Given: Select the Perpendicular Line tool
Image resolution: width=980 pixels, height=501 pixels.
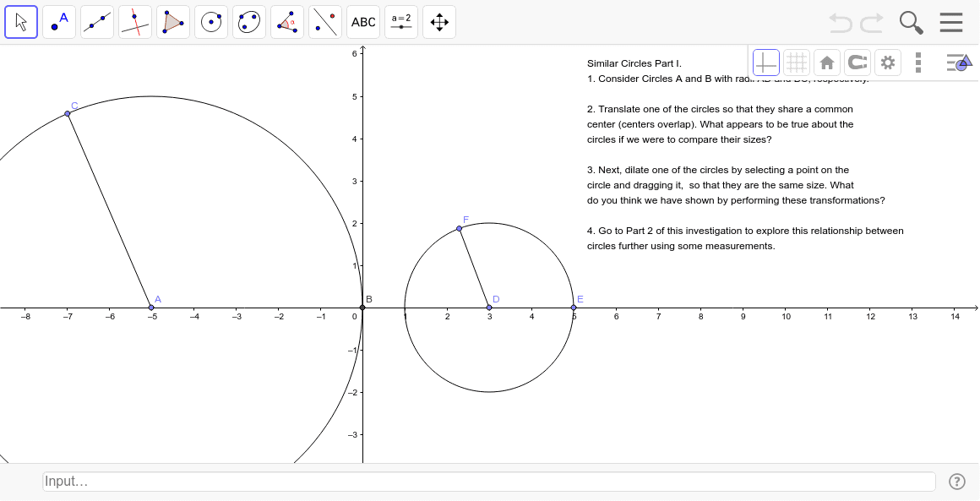Looking at the screenshot, I should click(134, 21).
